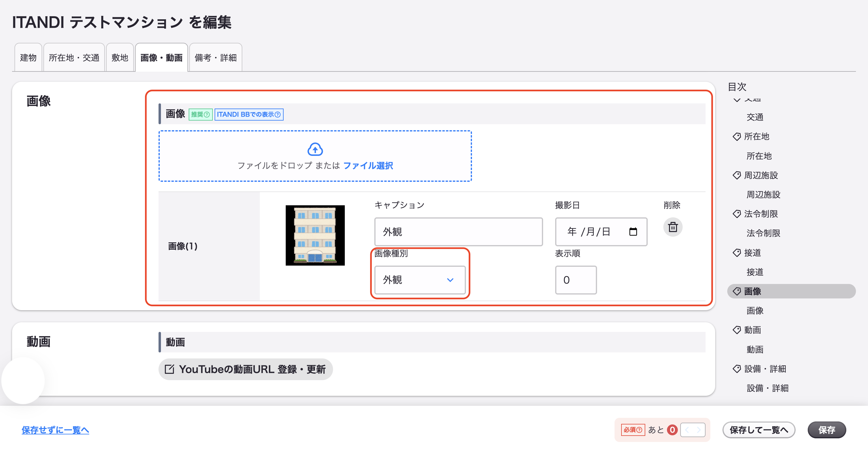This screenshot has height=454, width=868.
Task: Click the 保存 button
Action: 826,430
